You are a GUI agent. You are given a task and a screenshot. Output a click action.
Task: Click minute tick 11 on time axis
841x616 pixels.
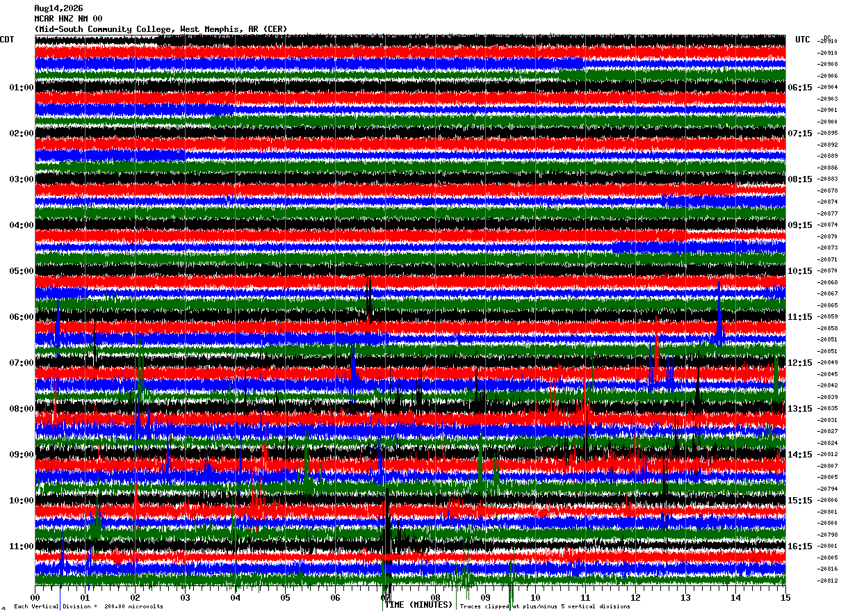click(x=585, y=597)
